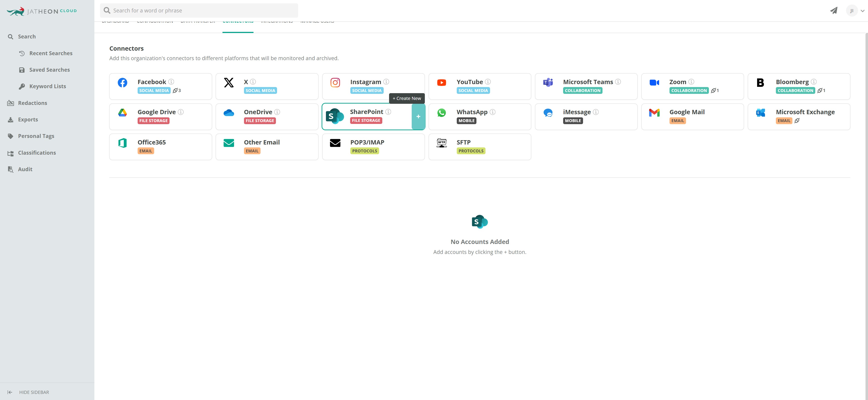Image resolution: width=868 pixels, height=400 pixels.
Task: Open info icon next to YouTube
Action: click(x=488, y=82)
